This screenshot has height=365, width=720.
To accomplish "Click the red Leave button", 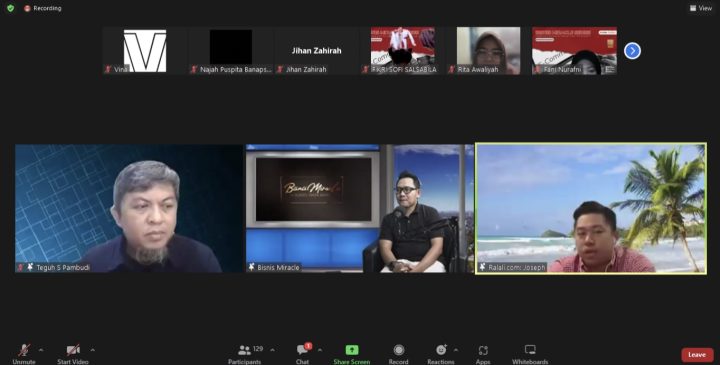I will [697, 354].
